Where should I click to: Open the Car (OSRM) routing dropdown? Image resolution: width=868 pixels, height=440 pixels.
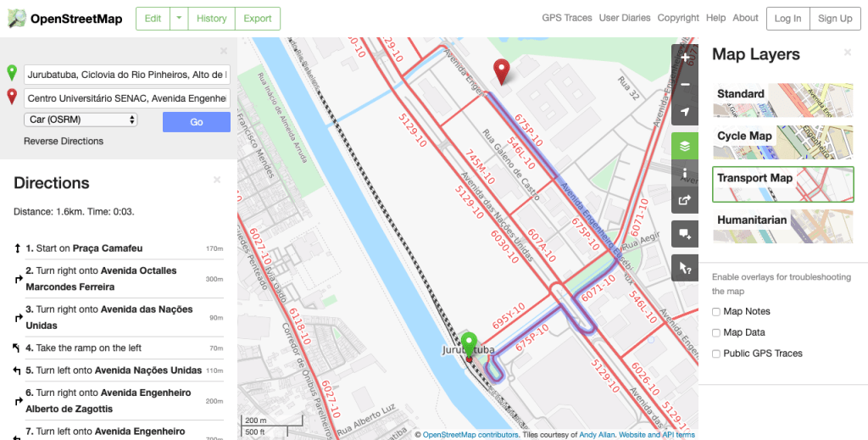(x=81, y=120)
